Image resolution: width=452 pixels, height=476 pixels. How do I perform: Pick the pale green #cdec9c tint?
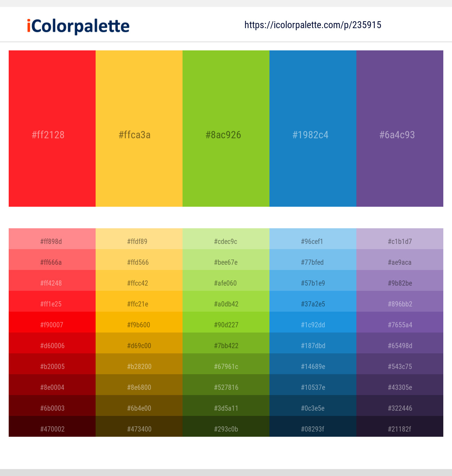coord(226,239)
